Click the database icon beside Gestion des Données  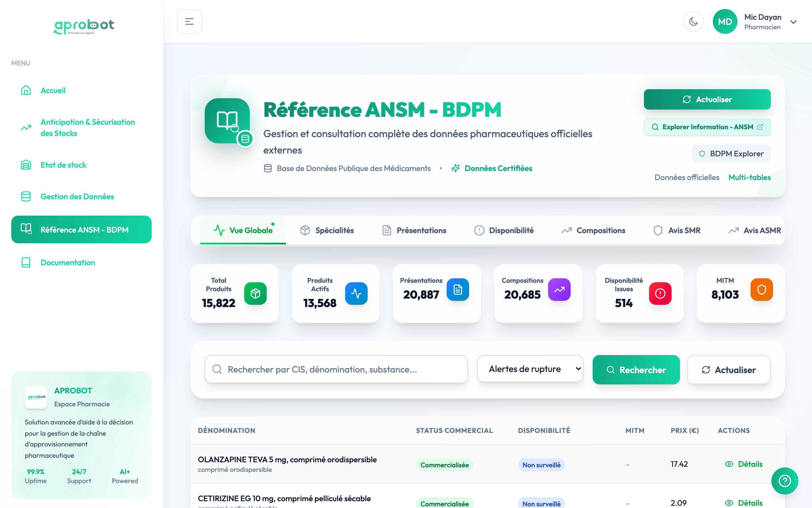[26, 196]
